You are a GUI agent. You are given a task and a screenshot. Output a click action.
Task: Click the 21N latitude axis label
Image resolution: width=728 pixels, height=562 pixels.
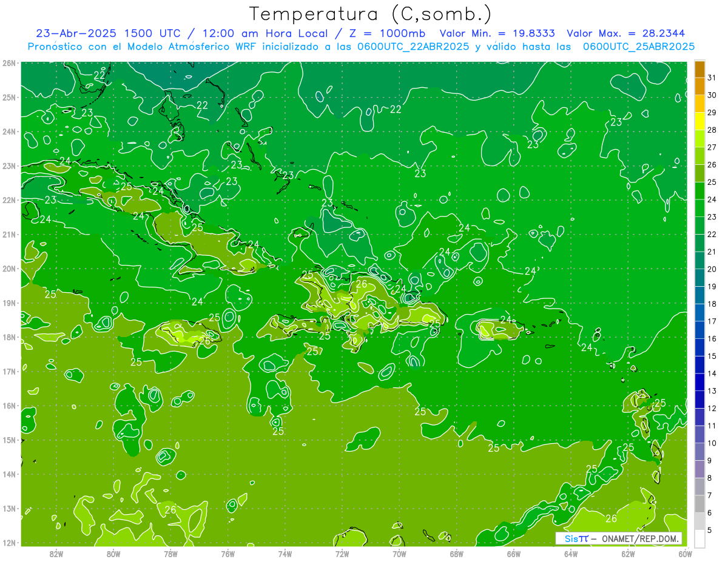tap(9, 235)
